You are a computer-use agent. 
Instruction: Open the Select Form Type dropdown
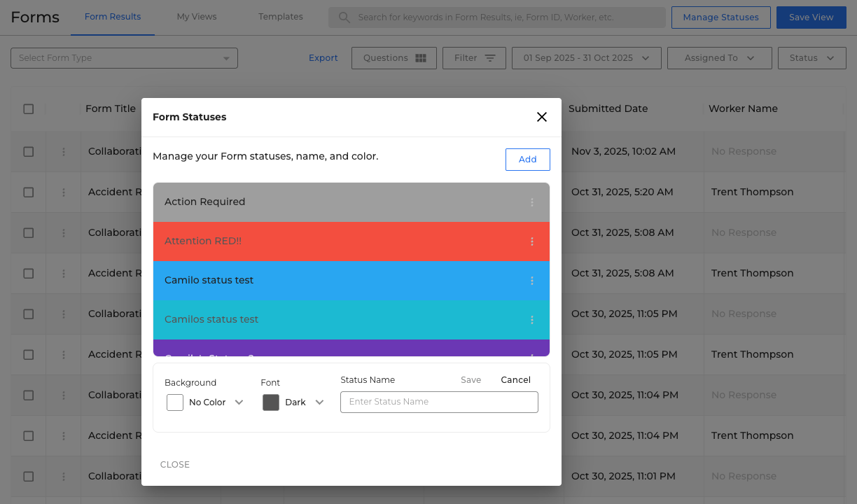tap(124, 58)
